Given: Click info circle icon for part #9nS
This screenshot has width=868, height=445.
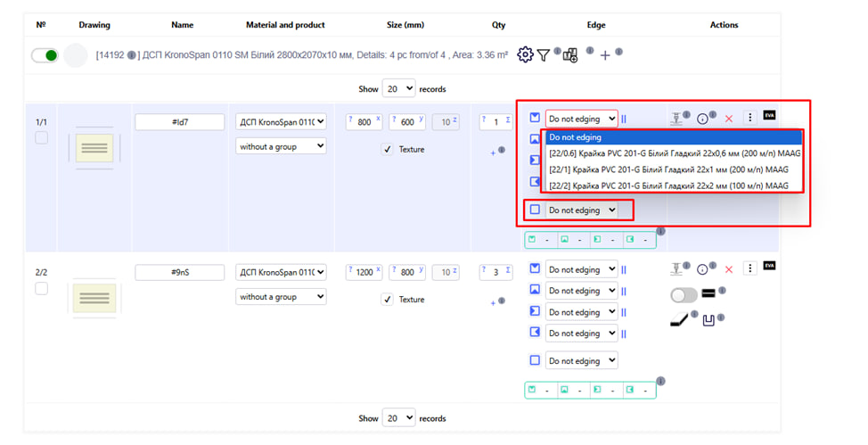Looking at the screenshot, I should (702, 269).
